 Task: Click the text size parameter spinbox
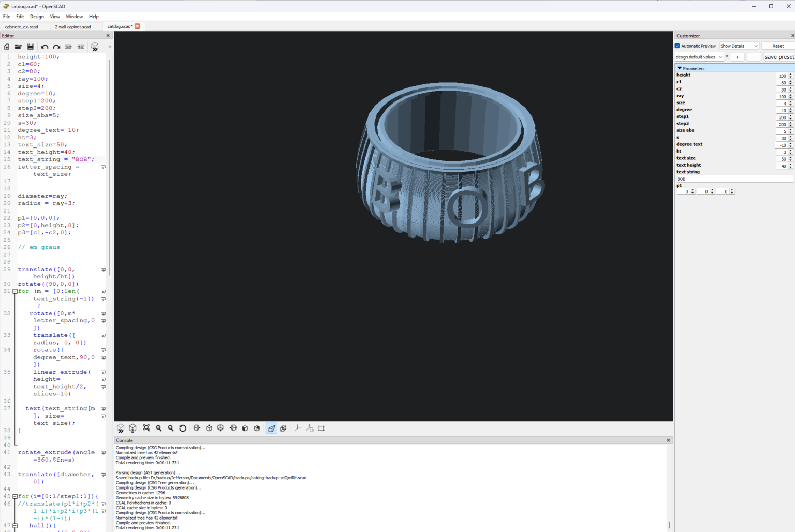coord(785,159)
